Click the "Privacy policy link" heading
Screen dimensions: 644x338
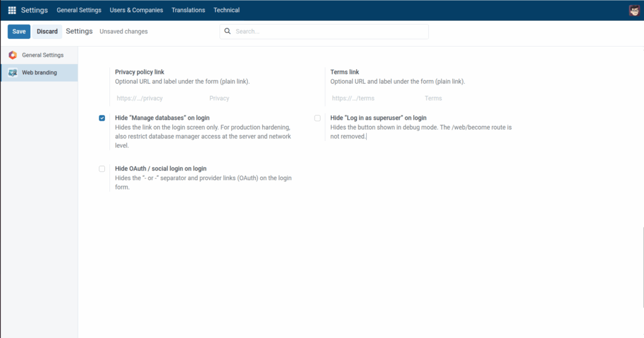click(140, 72)
